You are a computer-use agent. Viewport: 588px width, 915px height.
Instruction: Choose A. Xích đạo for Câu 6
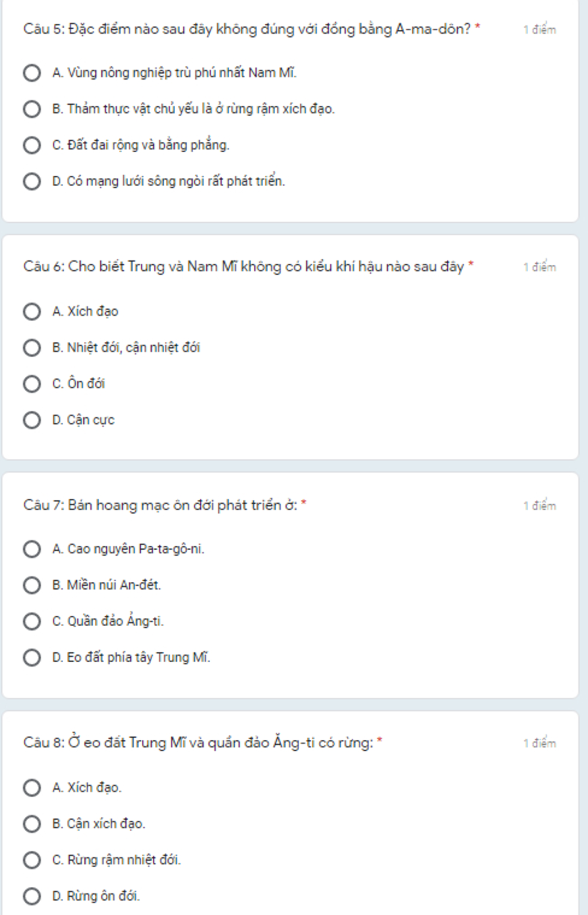[x=32, y=312]
